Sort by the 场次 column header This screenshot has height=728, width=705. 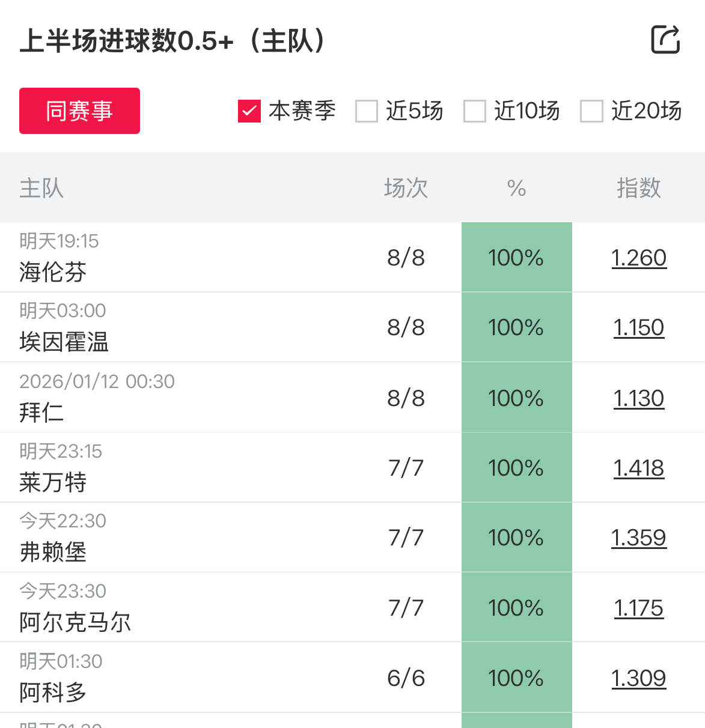[406, 188]
